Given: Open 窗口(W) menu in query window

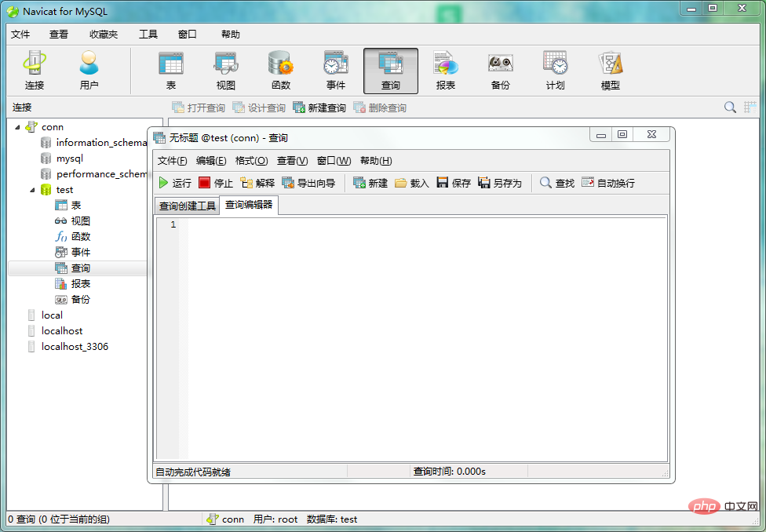Looking at the screenshot, I should point(334,160).
